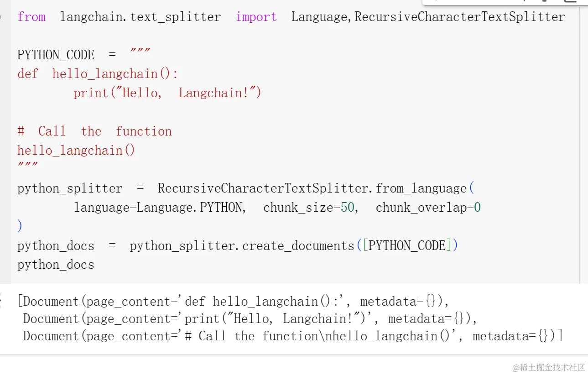Click the red 'print("Hello, Langchain!")' code line
This screenshot has height=375, width=588.
pyautogui.click(x=167, y=93)
